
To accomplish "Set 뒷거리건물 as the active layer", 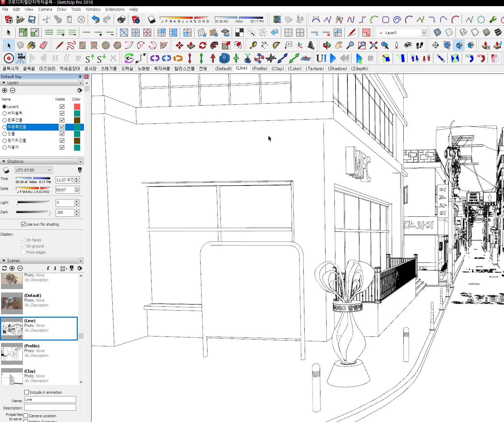I will tap(4, 140).
